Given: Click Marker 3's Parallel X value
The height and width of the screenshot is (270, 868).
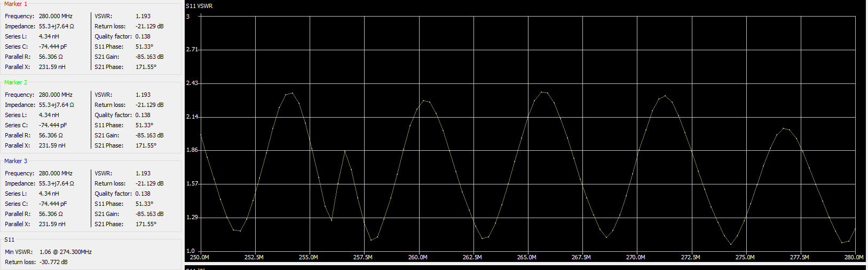Looking at the screenshot, I should click(x=52, y=224).
